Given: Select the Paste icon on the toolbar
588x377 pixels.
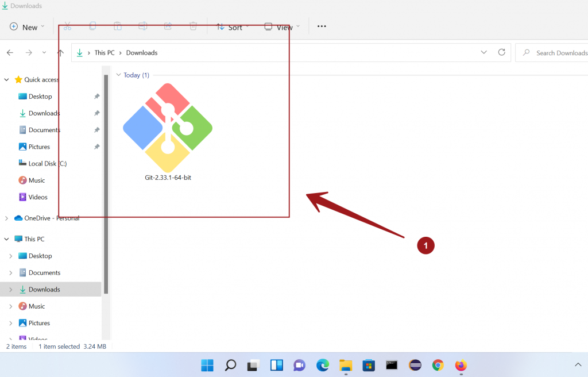Looking at the screenshot, I should click(x=118, y=26).
